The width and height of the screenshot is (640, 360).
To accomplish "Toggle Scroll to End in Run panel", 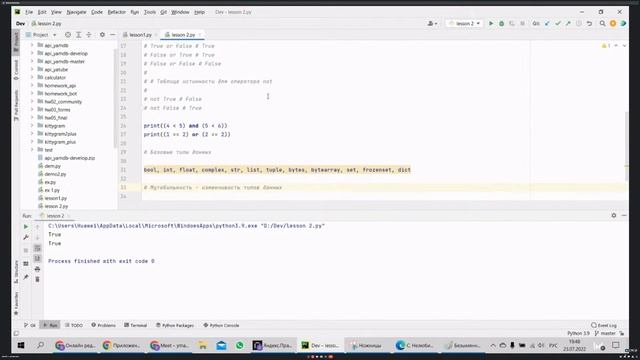I will pos(37,258).
